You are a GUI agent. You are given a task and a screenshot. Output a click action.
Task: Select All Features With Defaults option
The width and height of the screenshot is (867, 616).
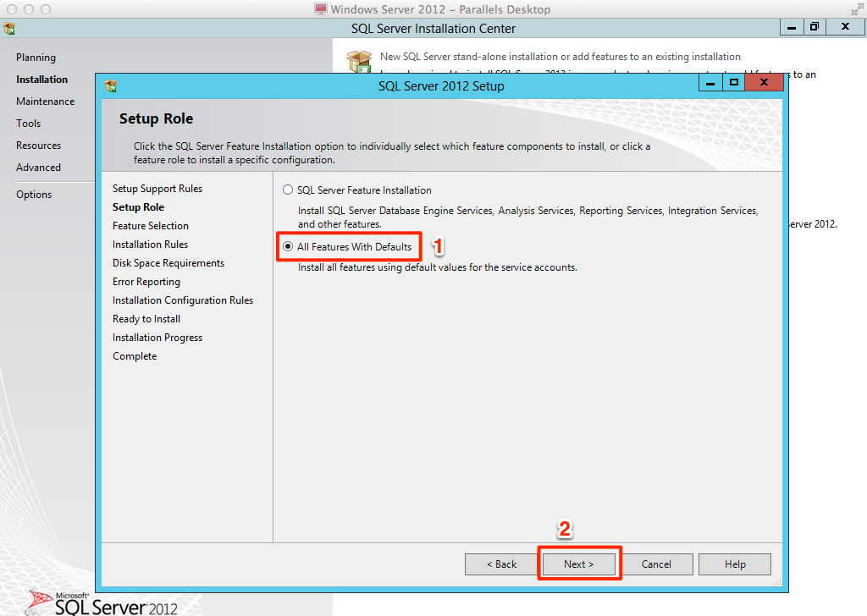288,246
